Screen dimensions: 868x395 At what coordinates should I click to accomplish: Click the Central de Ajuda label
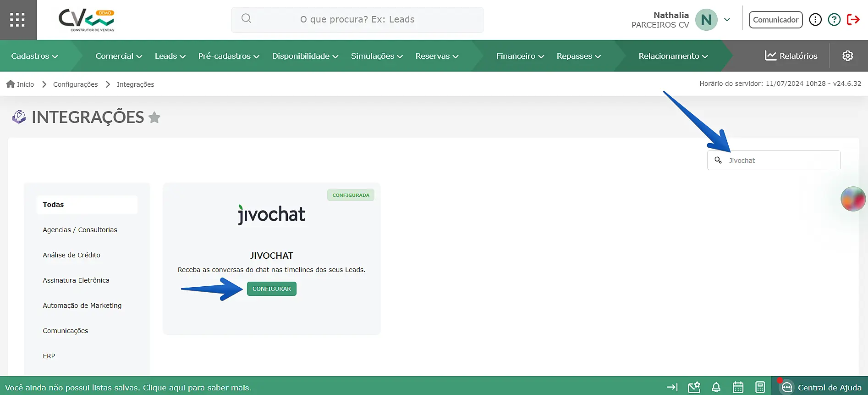(x=830, y=388)
